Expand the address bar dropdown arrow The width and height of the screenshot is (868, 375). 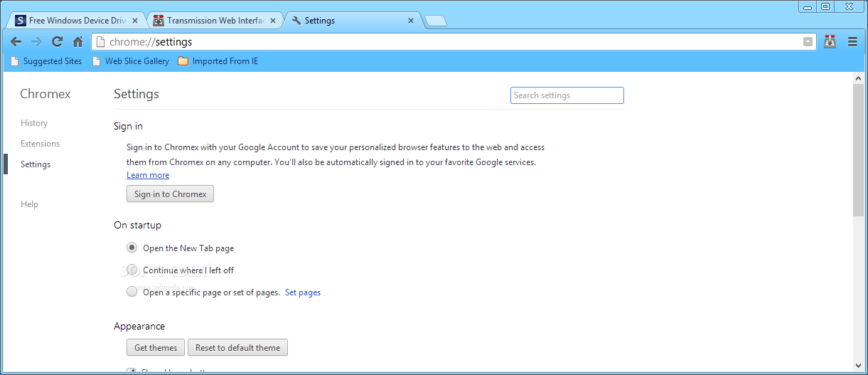click(x=808, y=42)
